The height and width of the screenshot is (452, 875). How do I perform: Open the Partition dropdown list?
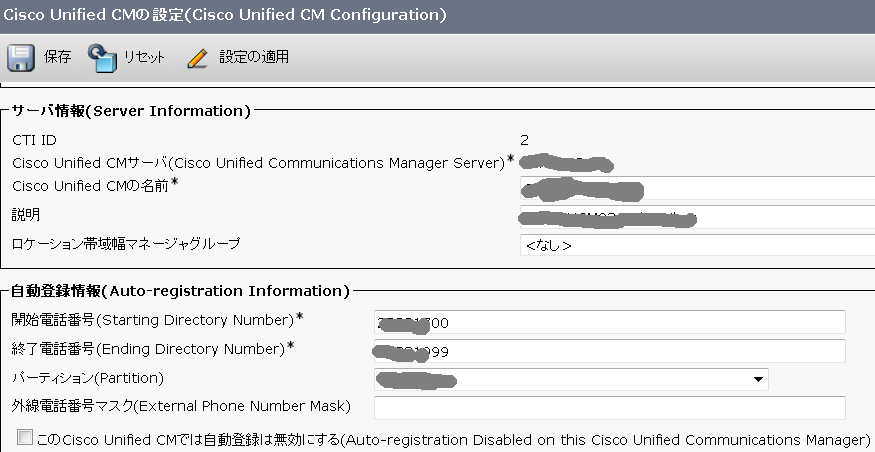(x=570, y=379)
